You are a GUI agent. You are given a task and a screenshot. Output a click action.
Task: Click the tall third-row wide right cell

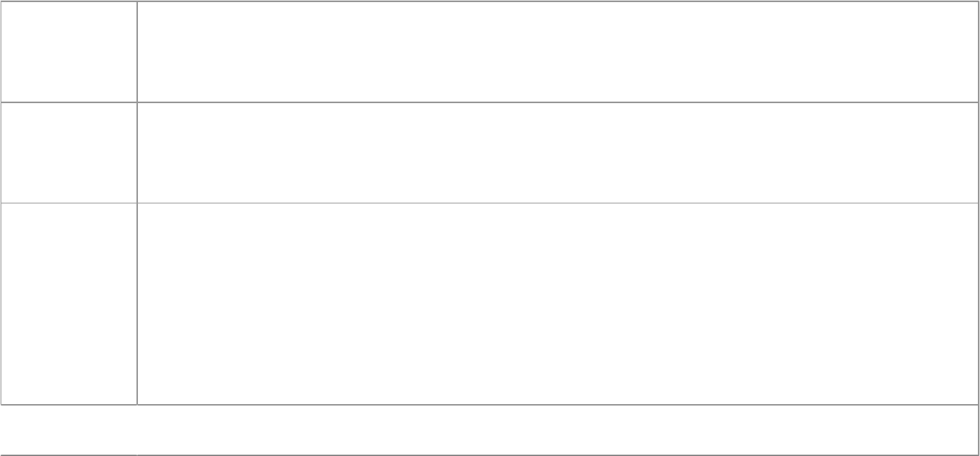[x=557, y=304]
